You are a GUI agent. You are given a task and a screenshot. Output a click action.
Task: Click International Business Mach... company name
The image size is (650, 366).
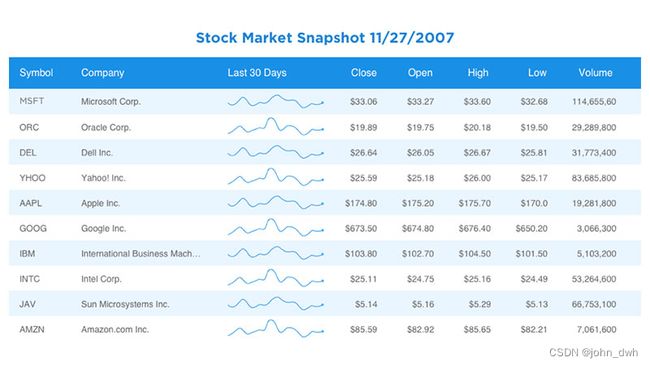[141, 254]
